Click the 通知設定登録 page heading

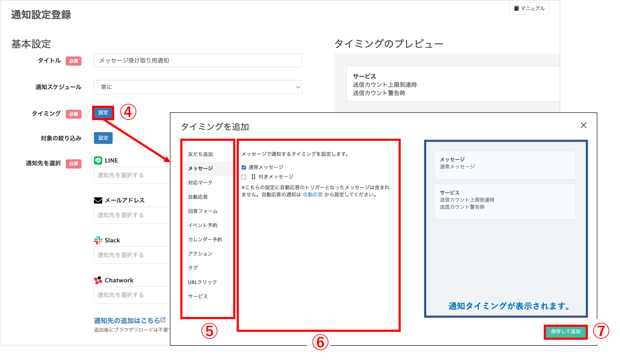[41, 15]
